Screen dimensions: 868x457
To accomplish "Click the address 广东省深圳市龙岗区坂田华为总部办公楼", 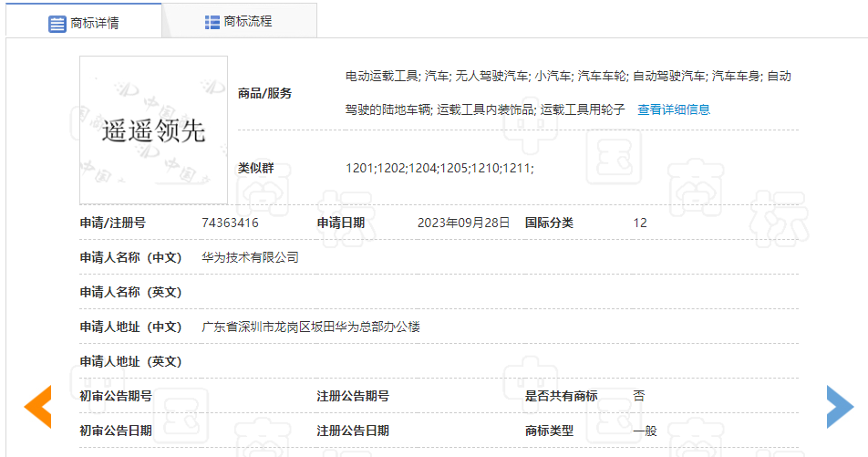I will 311,327.
